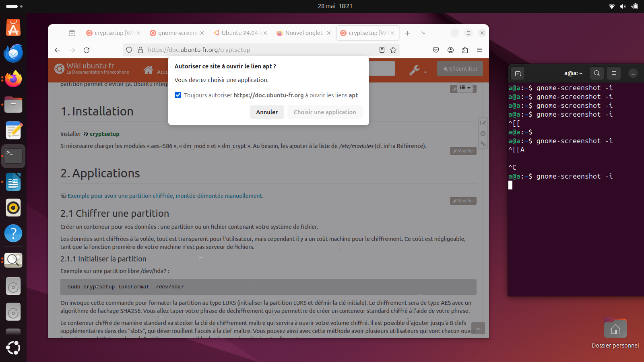Click the Firefox URL address bar

coord(262,50)
